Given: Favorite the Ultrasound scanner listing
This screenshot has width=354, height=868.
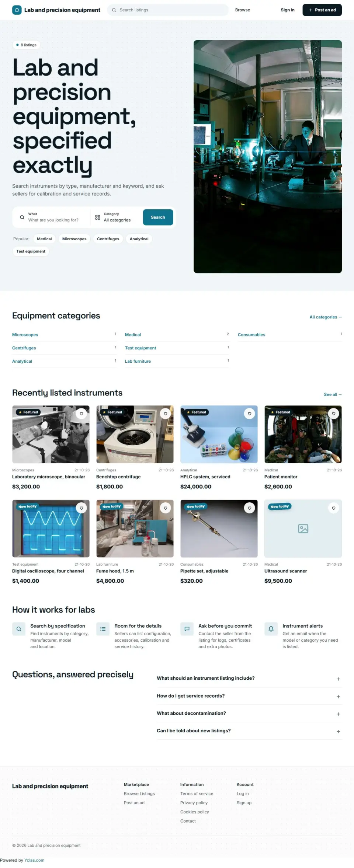Looking at the screenshot, I should [x=334, y=508].
